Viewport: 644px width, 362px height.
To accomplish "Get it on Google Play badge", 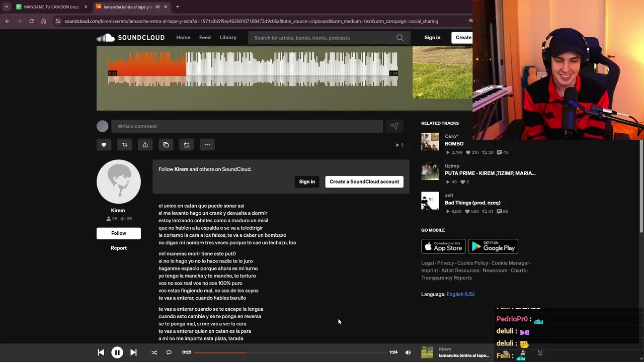I will click(493, 246).
